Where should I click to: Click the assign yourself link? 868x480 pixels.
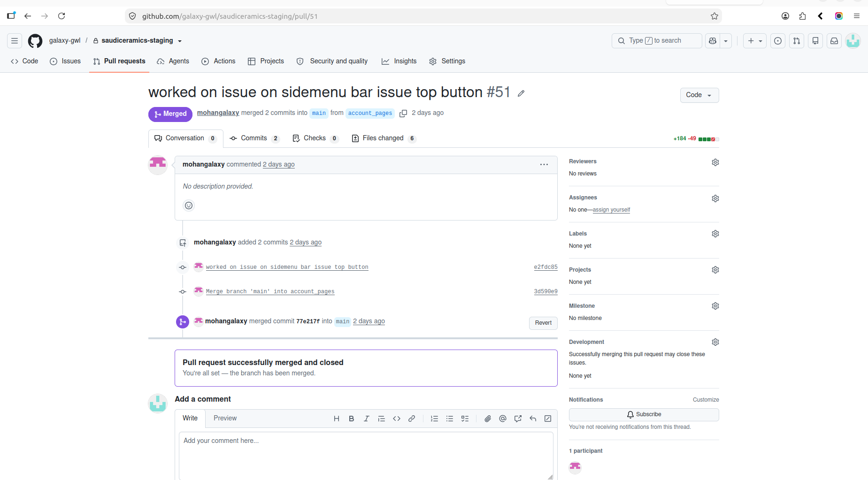click(611, 210)
